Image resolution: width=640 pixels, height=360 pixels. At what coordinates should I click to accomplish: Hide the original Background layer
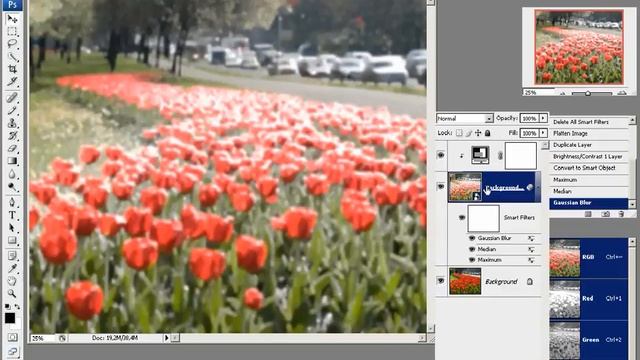click(441, 281)
